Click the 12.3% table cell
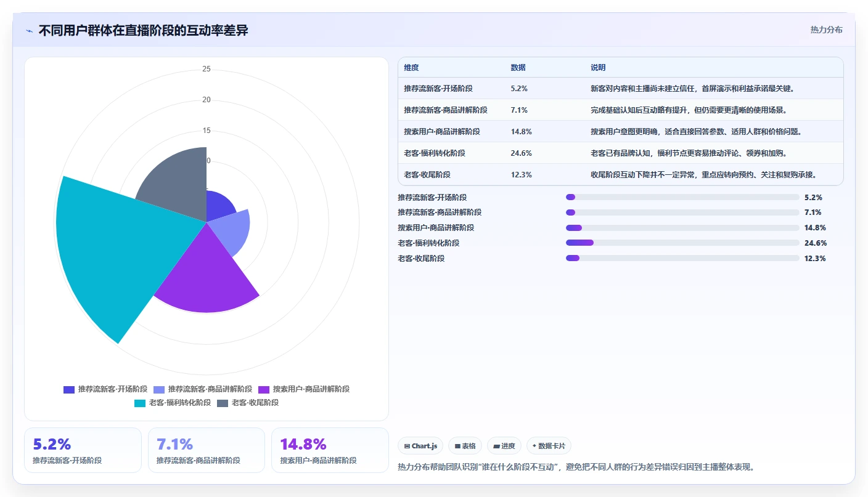Viewport: 868px width, 497px height. click(521, 175)
